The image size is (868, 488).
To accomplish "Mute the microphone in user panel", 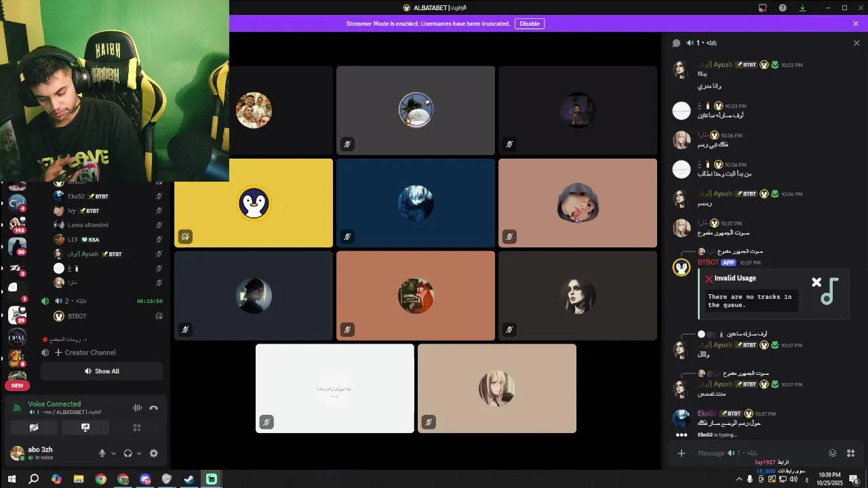I will click(102, 453).
